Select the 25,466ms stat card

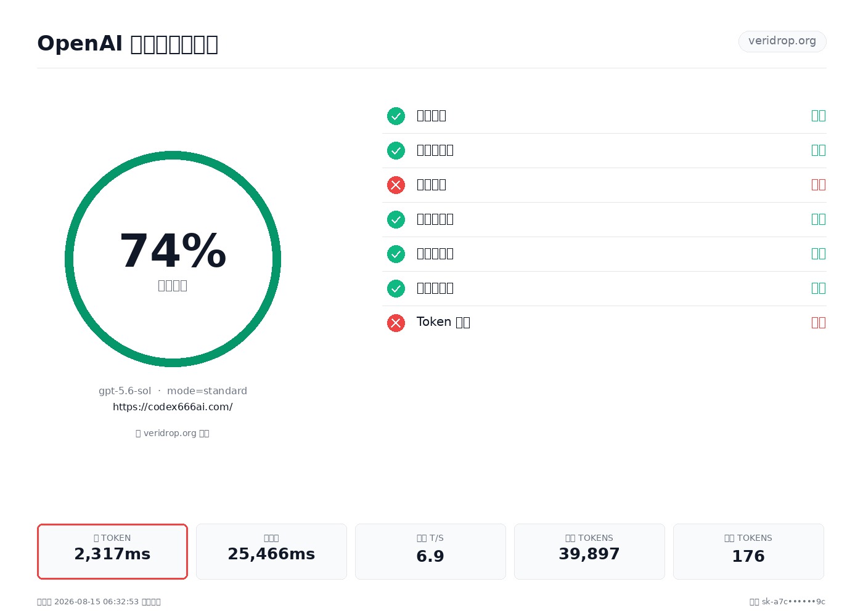[271, 551]
